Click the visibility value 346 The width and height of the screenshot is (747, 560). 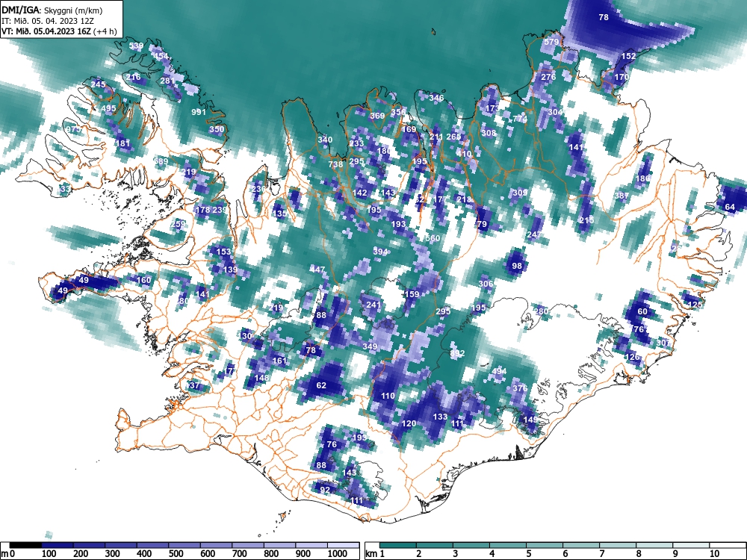point(436,98)
